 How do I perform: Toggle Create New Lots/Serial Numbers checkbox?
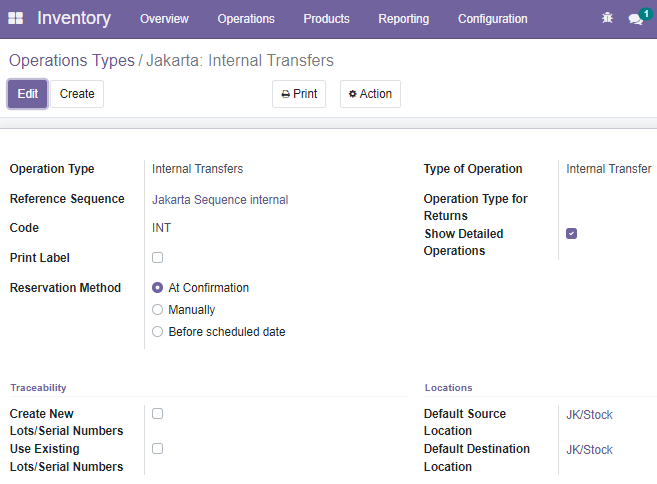point(158,414)
